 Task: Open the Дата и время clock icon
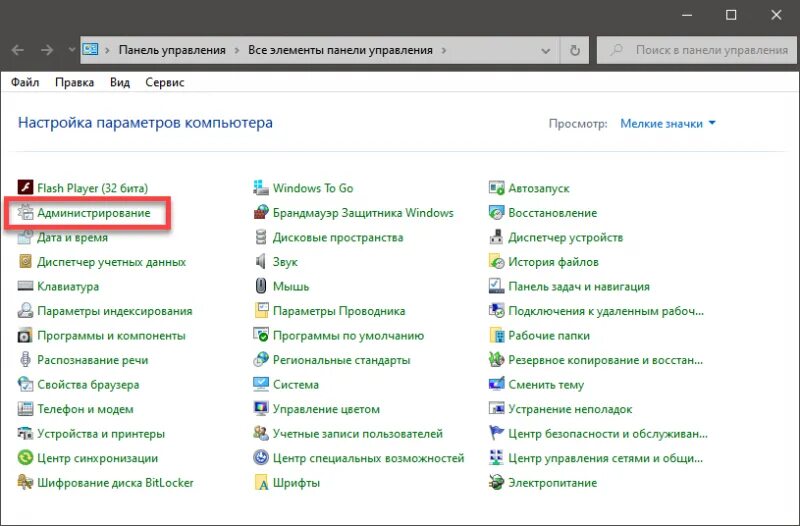click(25, 237)
